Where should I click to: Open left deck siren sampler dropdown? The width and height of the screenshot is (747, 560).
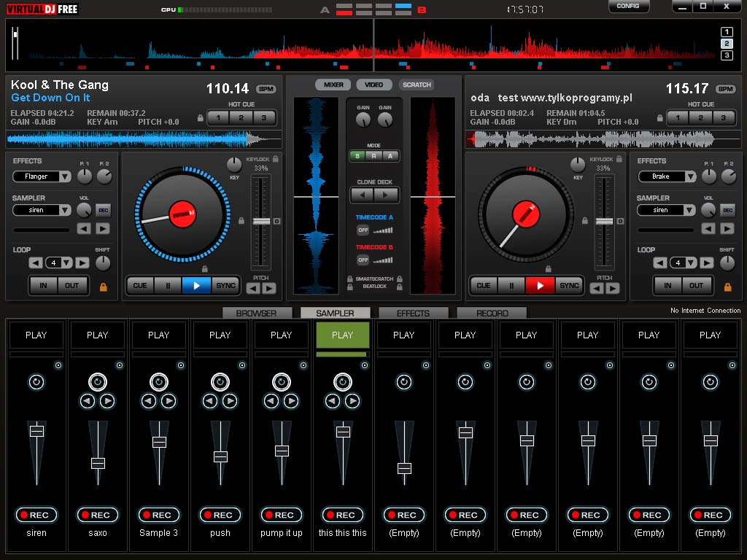pos(65,210)
